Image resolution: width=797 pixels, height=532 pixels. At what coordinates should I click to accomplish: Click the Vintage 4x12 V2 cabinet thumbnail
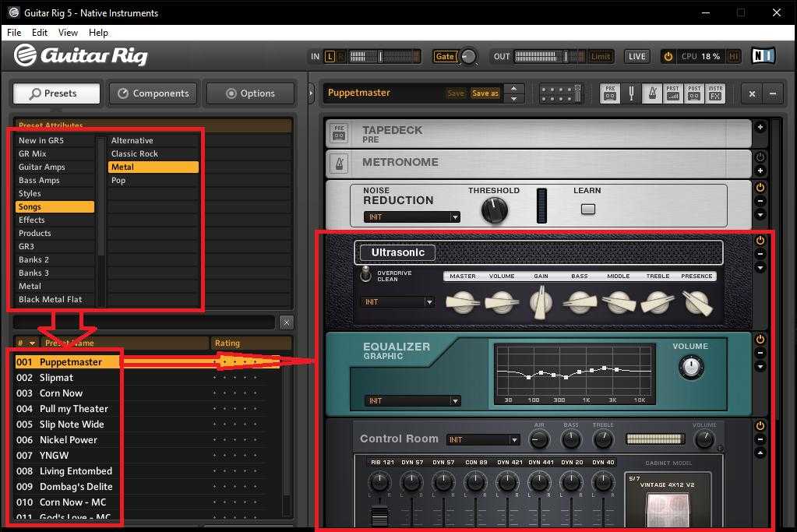point(668,509)
